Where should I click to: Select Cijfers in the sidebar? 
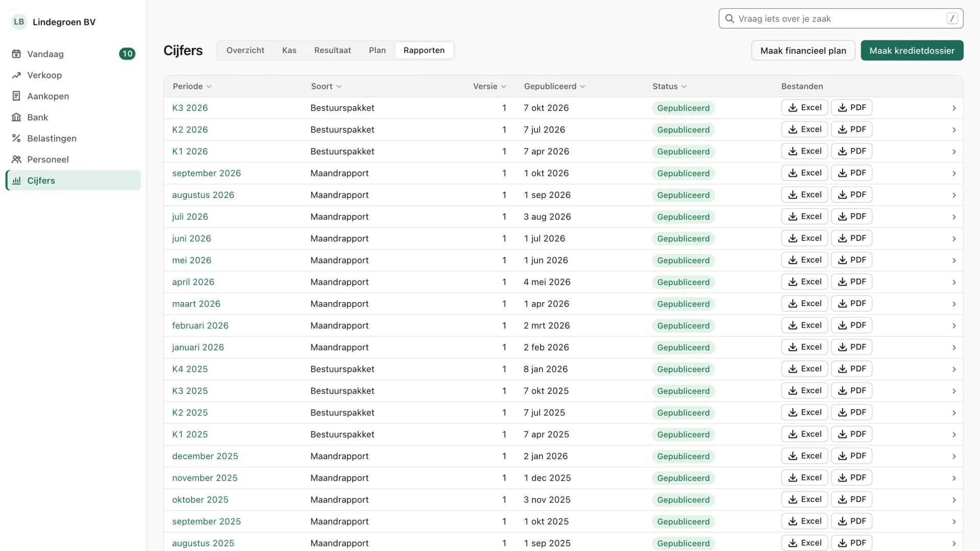(x=73, y=181)
